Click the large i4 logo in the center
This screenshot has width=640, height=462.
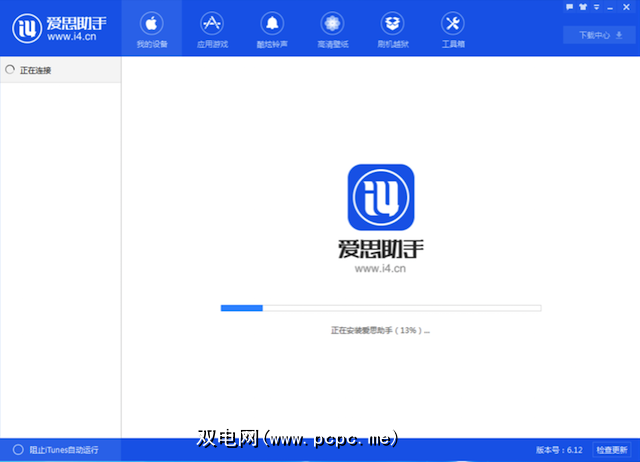381,198
